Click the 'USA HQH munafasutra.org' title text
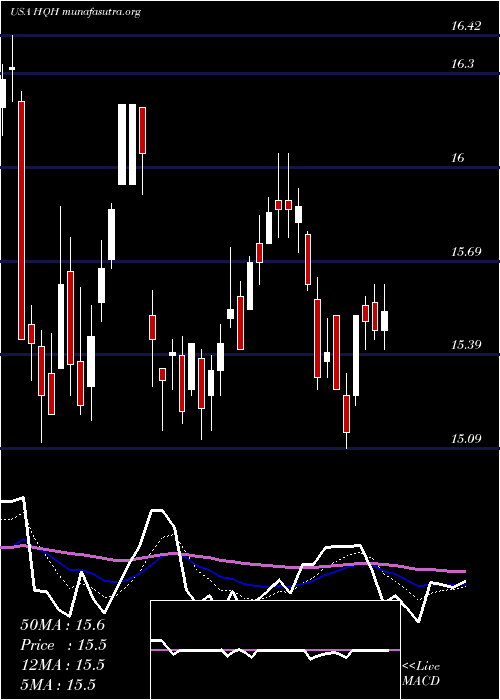Image resolution: width=500 pixels, height=700 pixels. (75, 12)
